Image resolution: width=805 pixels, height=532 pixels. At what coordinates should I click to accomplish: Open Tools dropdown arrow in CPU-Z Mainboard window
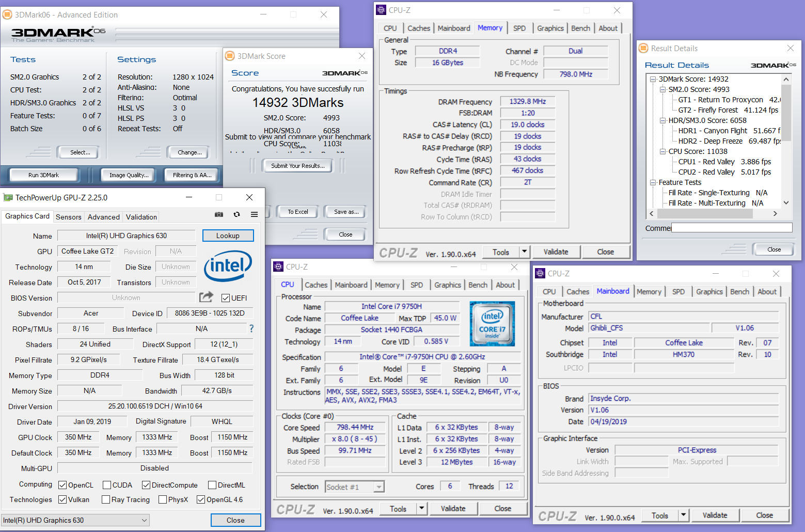pyautogui.click(x=684, y=515)
